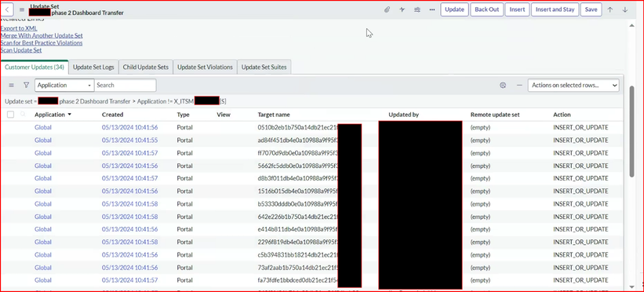Collapse the related list with minus icon

click(519, 85)
